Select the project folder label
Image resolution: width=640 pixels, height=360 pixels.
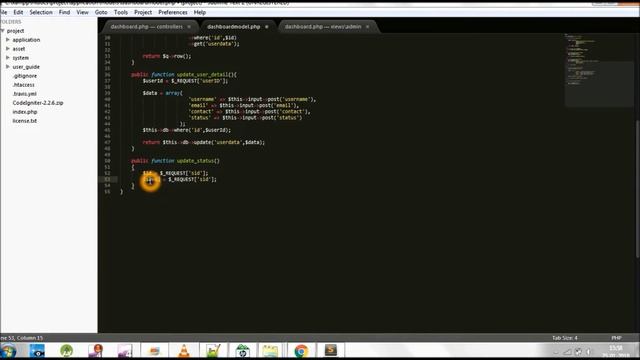click(x=16, y=31)
